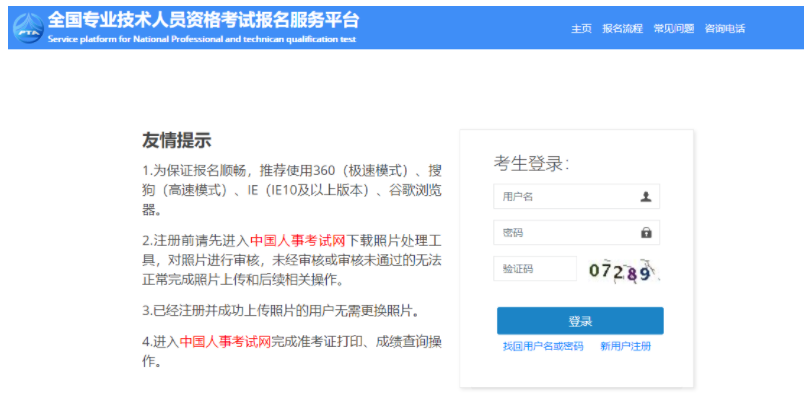
Task: Click the 友情提示 heading
Action: click(176, 140)
